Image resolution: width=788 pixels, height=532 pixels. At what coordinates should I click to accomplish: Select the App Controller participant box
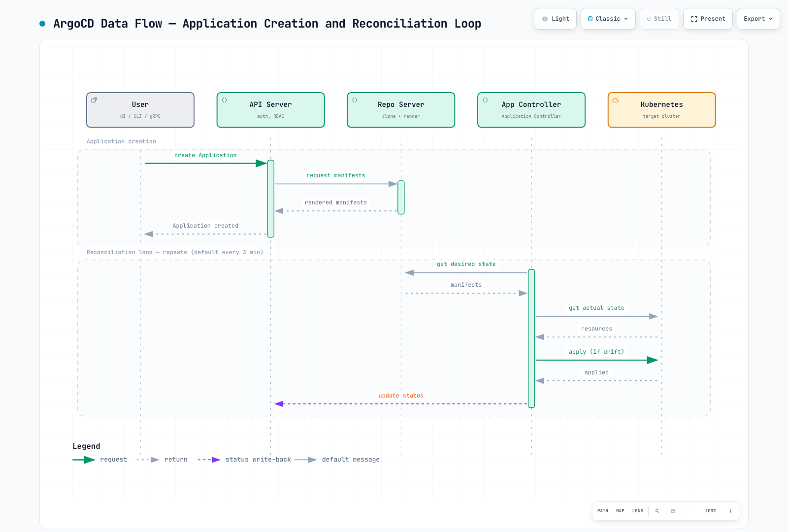point(531,110)
